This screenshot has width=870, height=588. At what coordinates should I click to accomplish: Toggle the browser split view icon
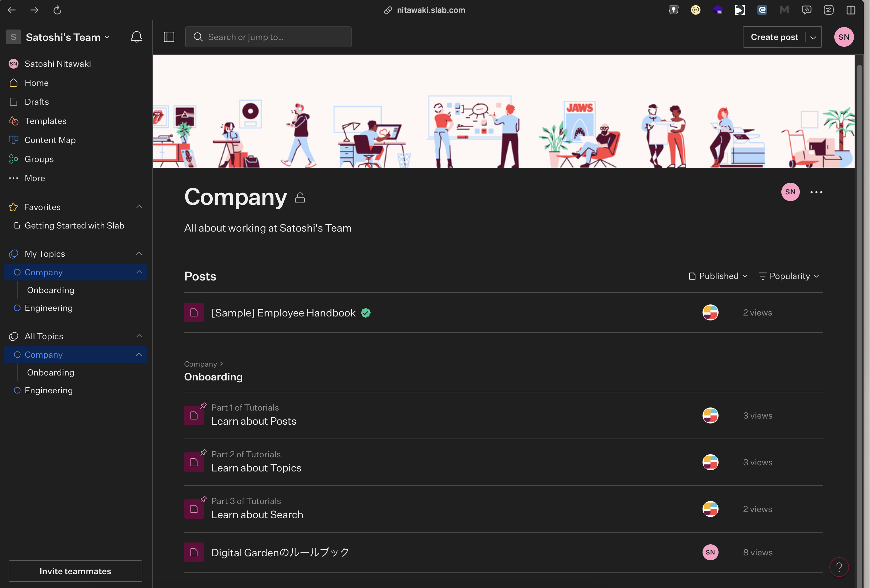click(x=851, y=10)
